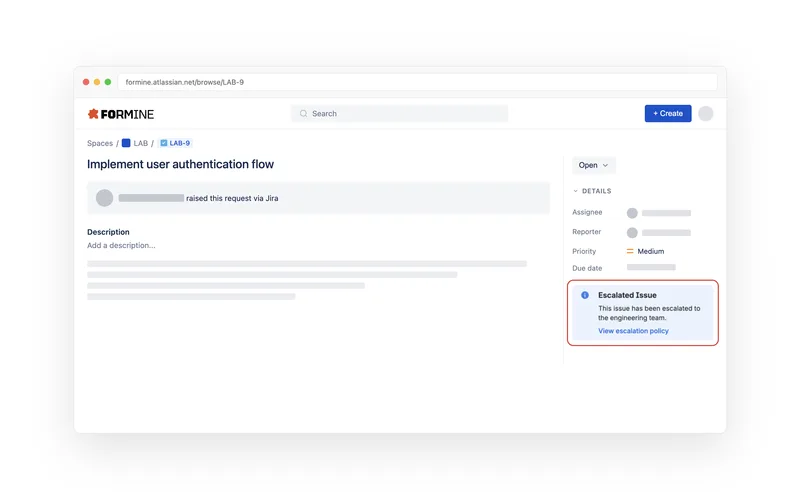Click the Due date label
Screen dimensions: 800x501
(587, 268)
